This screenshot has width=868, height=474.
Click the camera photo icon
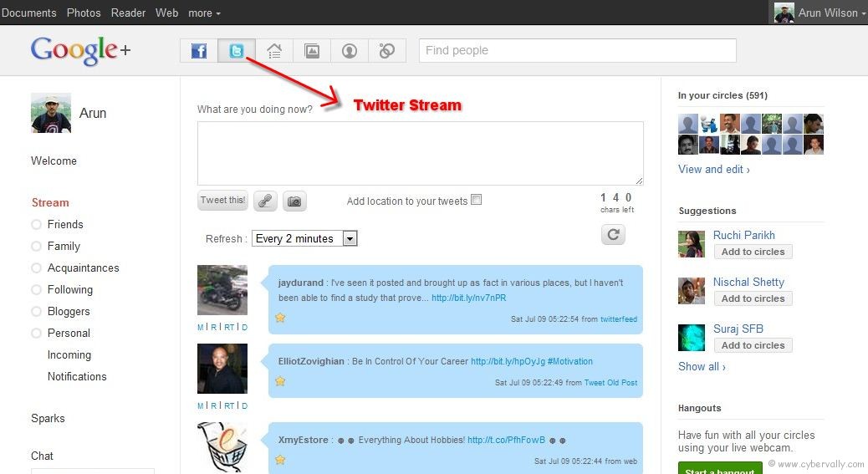pos(294,201)
